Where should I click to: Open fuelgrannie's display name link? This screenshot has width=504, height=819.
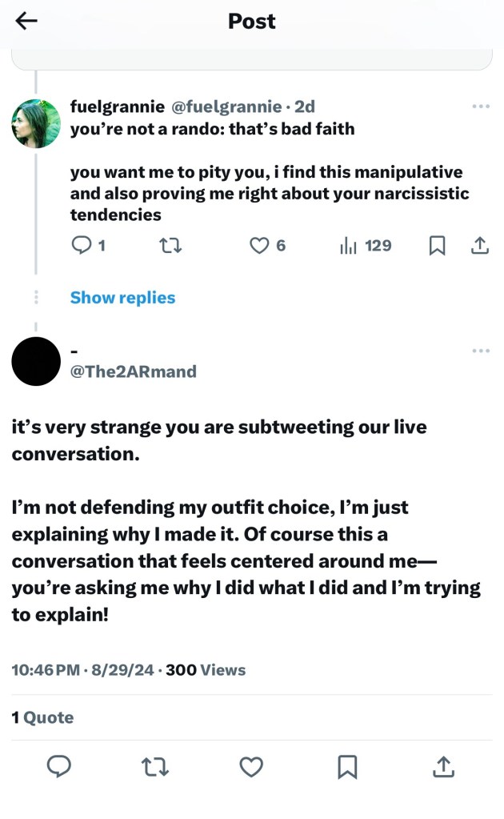click(117, 106)
